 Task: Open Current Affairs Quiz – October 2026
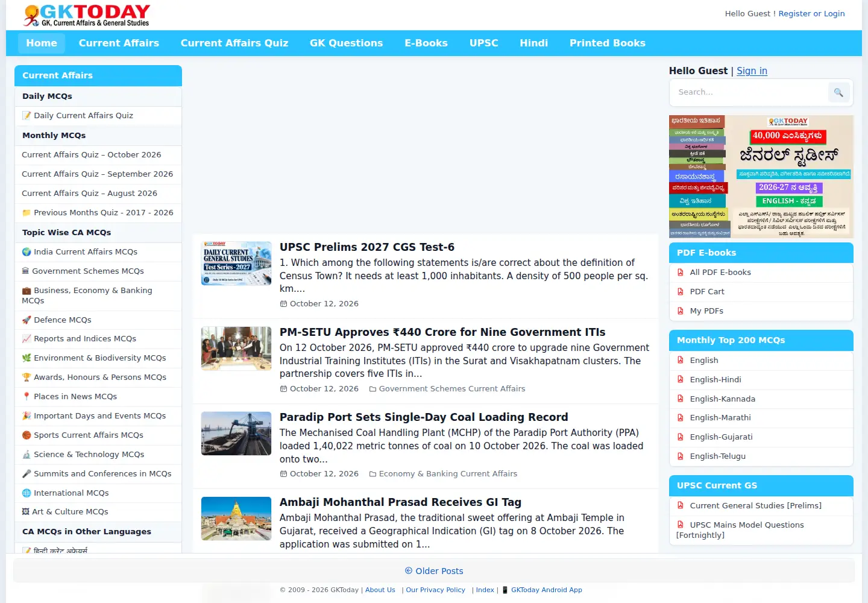(92, 155)
